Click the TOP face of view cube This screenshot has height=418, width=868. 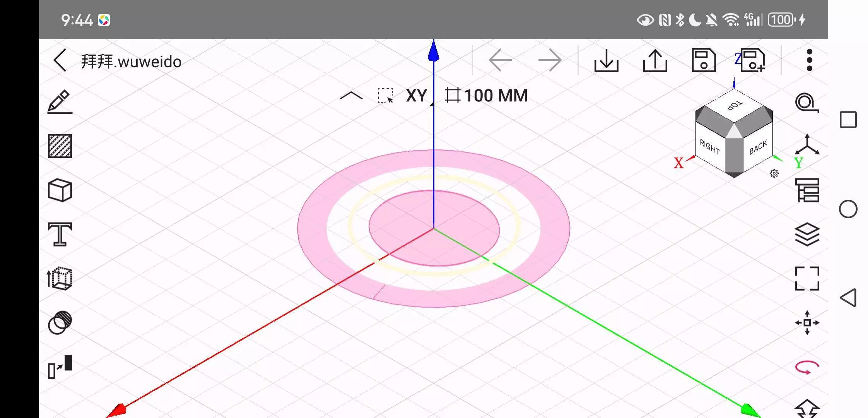coord(734,105)
